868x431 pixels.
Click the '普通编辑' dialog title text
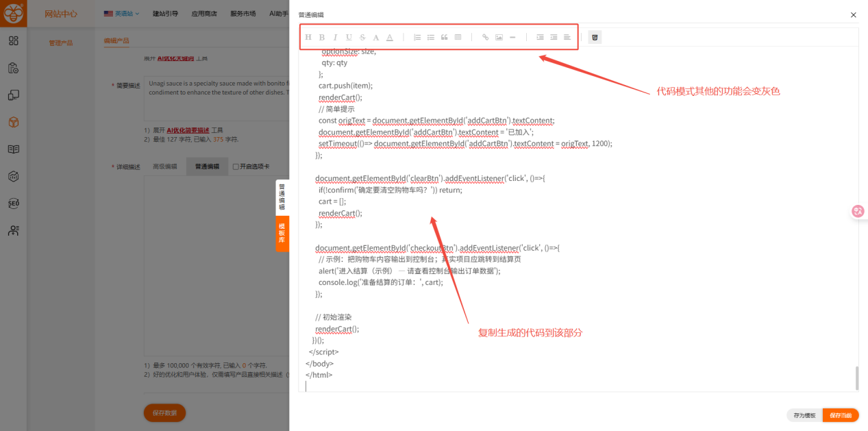point(311,14)
